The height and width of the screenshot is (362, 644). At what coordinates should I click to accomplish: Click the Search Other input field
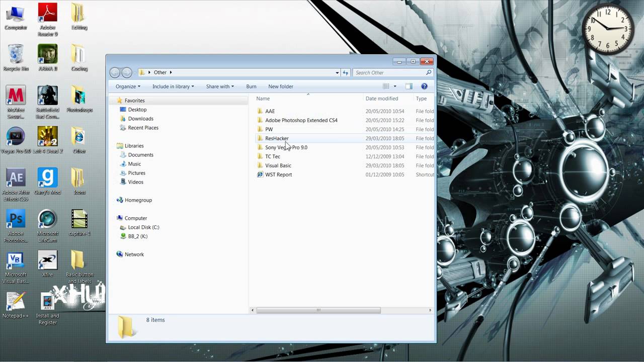point(393,72)
